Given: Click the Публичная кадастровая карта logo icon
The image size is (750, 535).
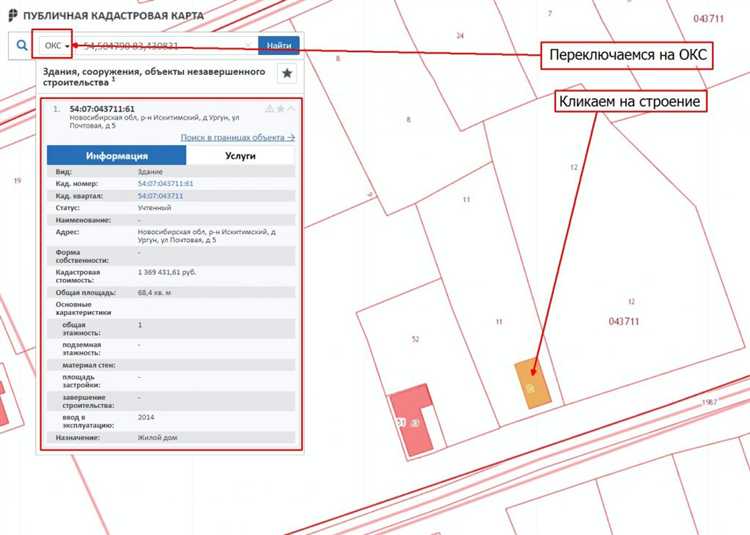Looking at the screenshot, I should 11,16.
